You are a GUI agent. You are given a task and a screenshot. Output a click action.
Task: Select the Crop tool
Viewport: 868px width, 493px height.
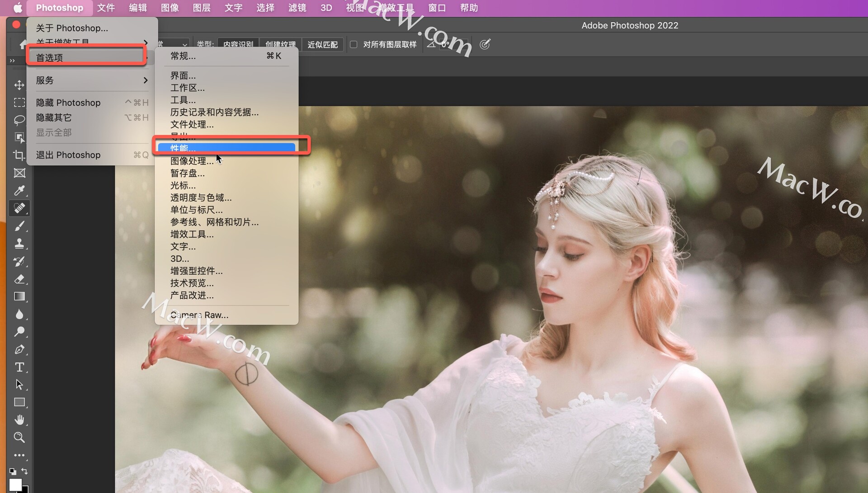click(19, 155)
